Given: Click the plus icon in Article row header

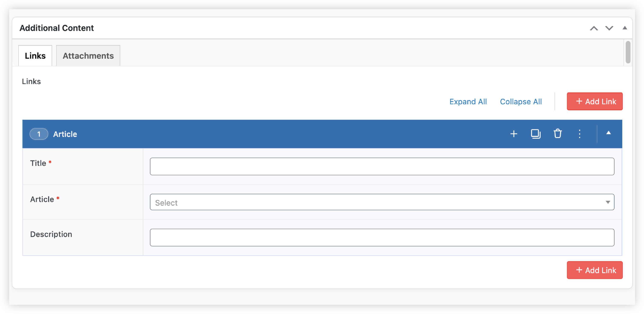Looking at the screenshot, I should click(513, 134).
